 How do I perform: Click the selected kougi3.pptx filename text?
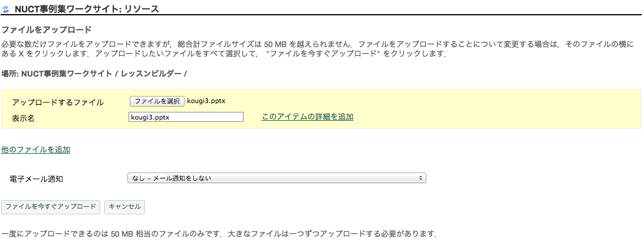click(206, 101)
